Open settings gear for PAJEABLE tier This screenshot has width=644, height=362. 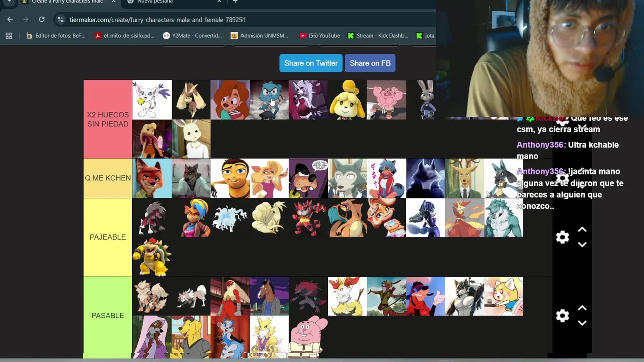pos(562,237)
